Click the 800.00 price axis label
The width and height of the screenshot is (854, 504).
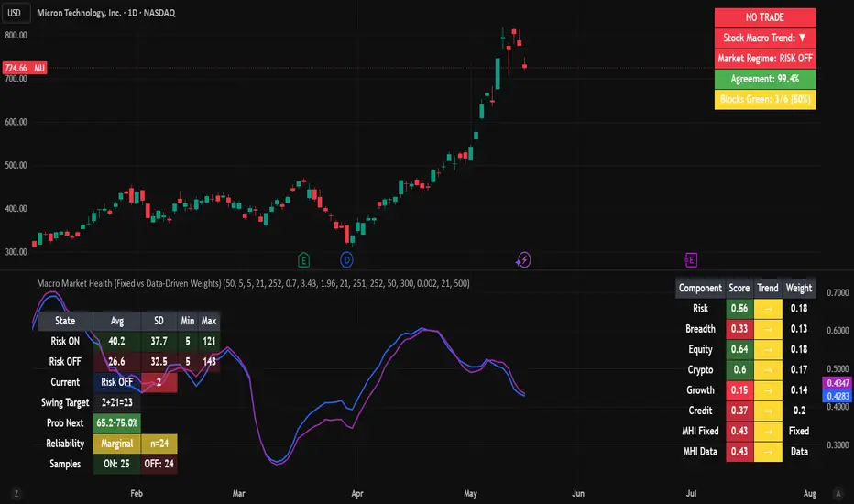16,36
